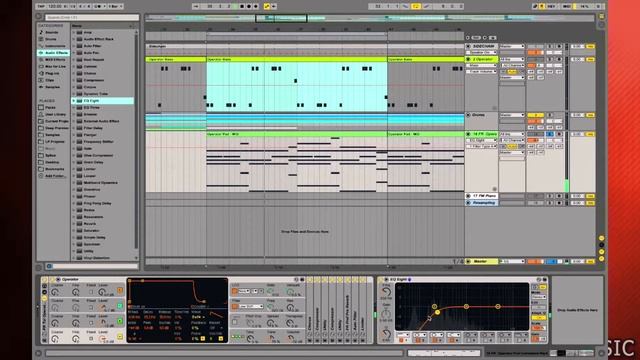Screen dimensions: 640x360
Task: Click the Session View selector button
Action: point(602,24)
